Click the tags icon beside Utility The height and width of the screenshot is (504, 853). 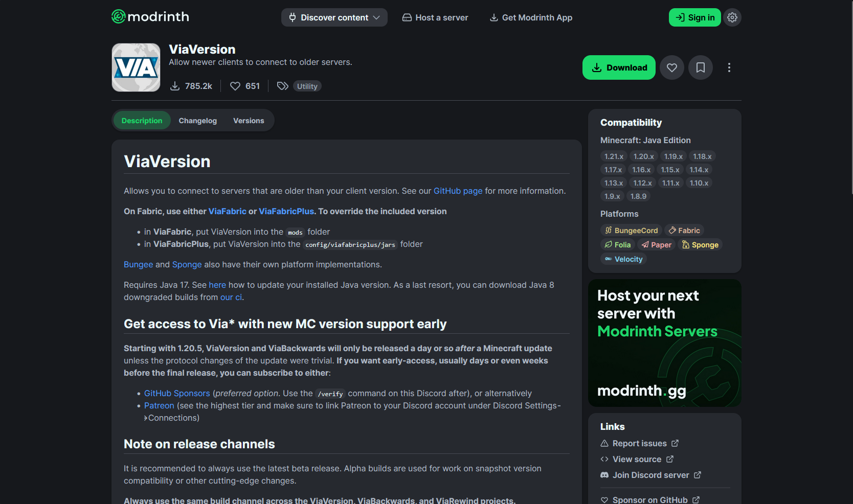283,86
